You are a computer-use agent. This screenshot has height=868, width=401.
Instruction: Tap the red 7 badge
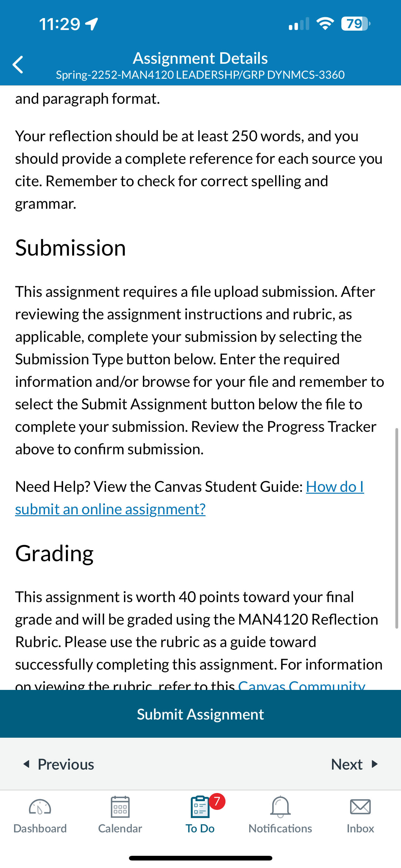click(x=217, y=801)
